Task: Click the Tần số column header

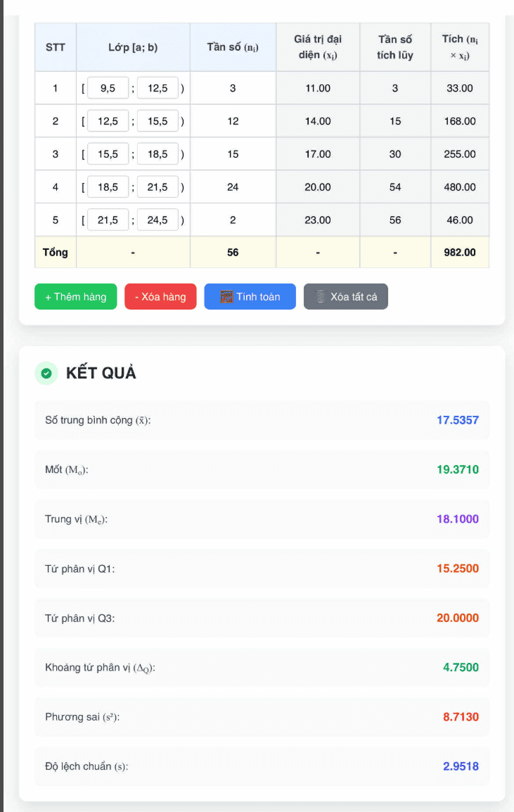Action: tap(233, 47)
